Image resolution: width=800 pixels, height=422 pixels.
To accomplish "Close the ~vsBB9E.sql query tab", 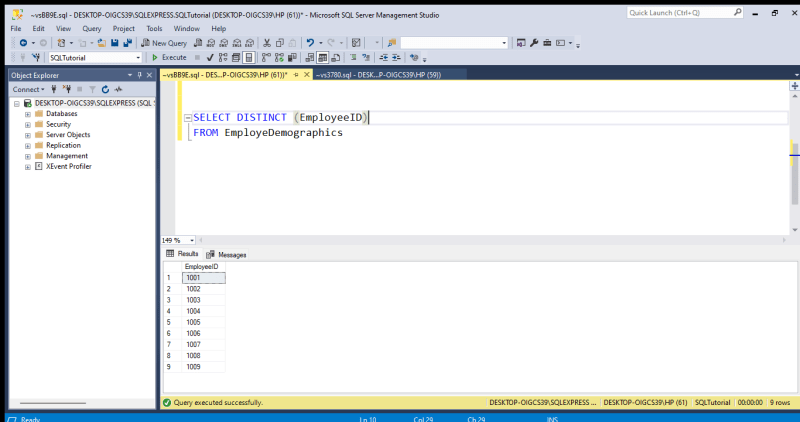I will [307, 75].
